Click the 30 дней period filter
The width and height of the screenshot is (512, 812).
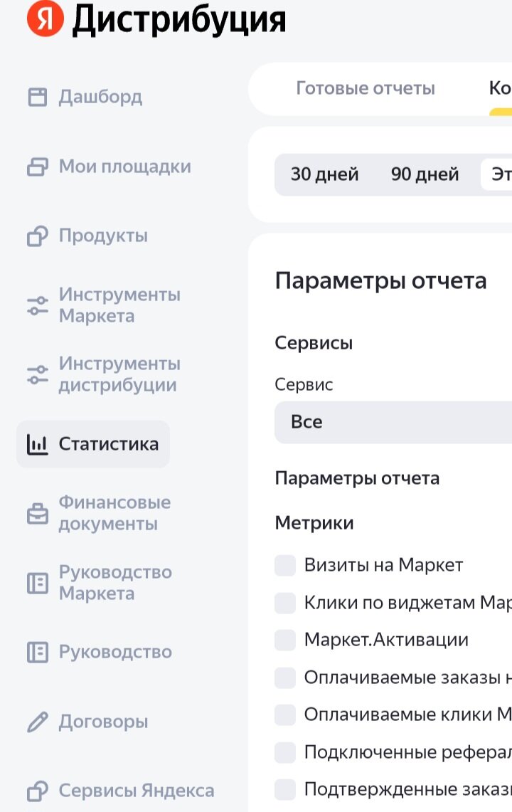point(324,174)
